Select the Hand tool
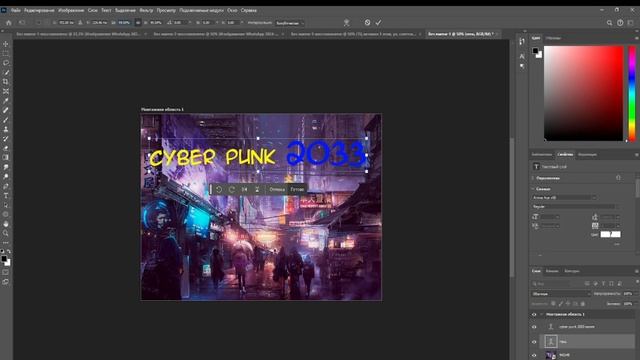Image resolution: width=640 pixels, height=360 pixels. pos(6,224)
